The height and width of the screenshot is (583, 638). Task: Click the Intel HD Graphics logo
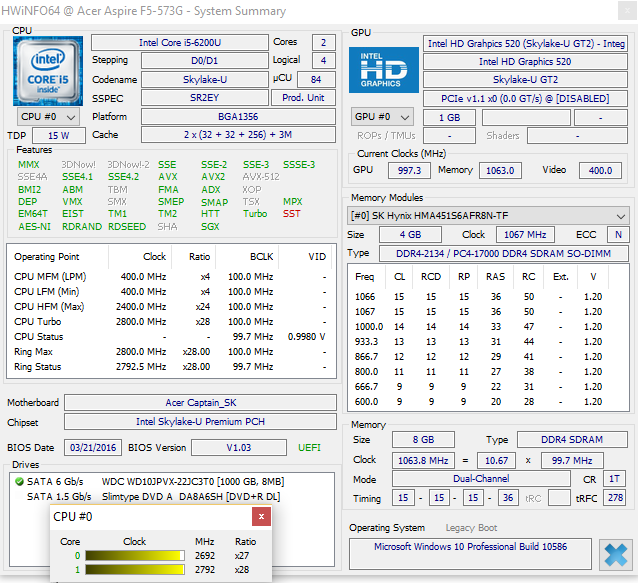tap(384, 70)
